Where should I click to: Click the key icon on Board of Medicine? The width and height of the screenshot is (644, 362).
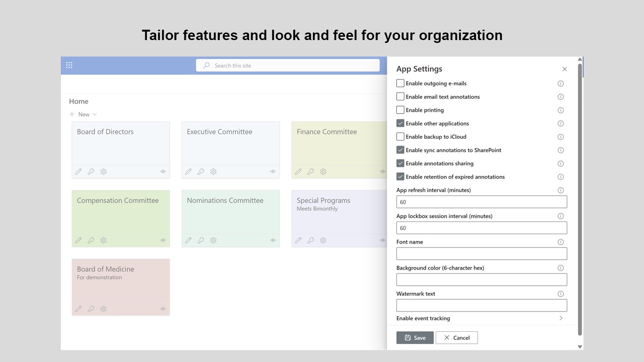pyautogui.click(x=91, y=309)
